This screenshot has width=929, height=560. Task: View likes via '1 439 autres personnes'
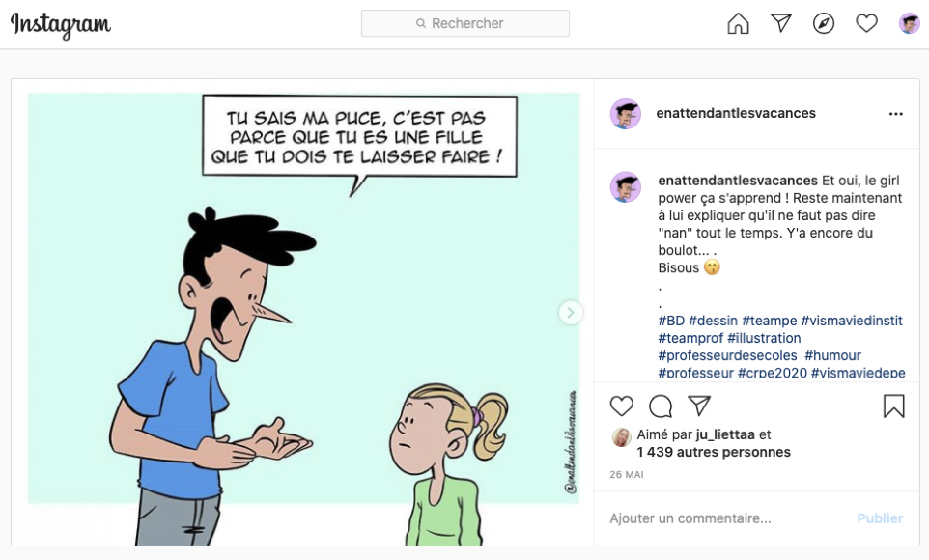pos(714,452)
